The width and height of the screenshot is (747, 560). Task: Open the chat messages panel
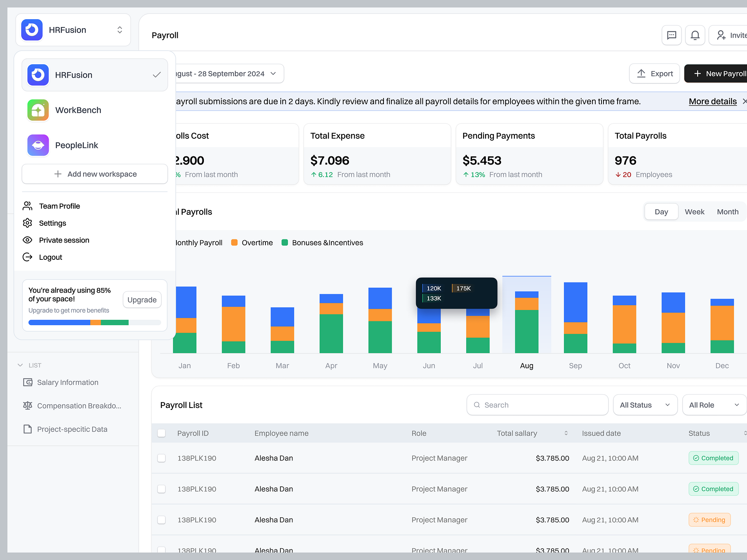pyautogui.click(x=672, y=35)
